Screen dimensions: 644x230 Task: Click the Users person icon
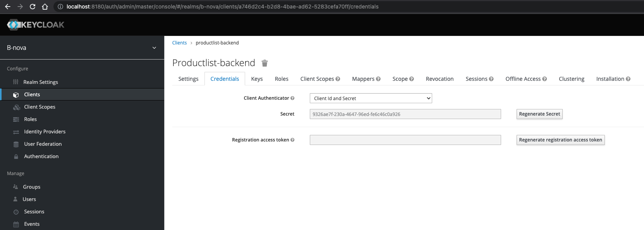point(15,199)
